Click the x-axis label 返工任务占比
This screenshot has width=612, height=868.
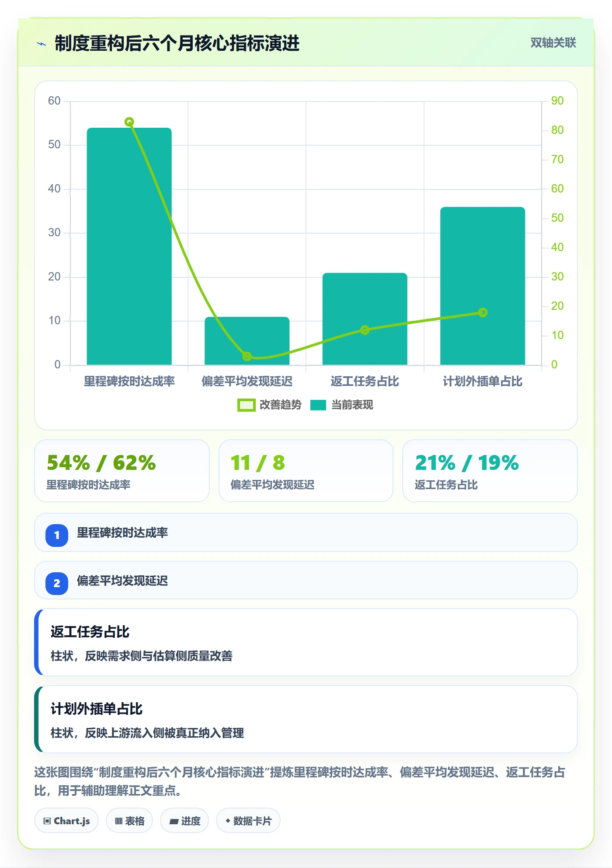pos(365,381)
